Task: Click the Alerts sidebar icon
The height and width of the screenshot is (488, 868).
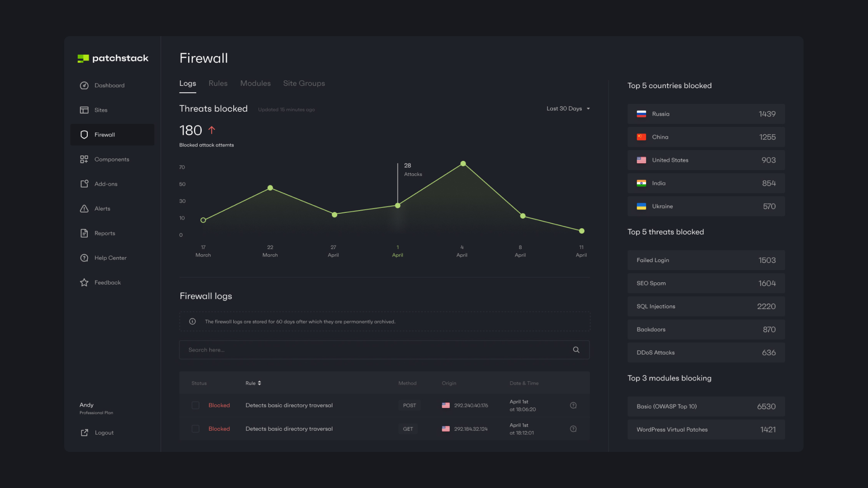Action: (x=84, y=209)
